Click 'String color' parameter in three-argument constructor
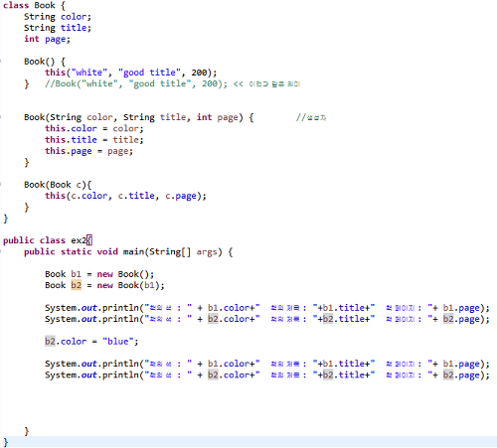497x448 pixels. [82, 117]
